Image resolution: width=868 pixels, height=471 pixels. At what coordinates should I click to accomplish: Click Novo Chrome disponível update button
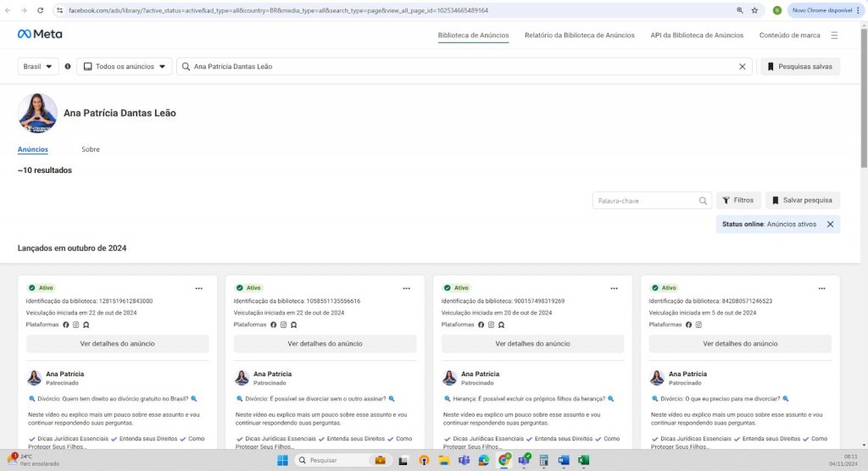point(822,10)
